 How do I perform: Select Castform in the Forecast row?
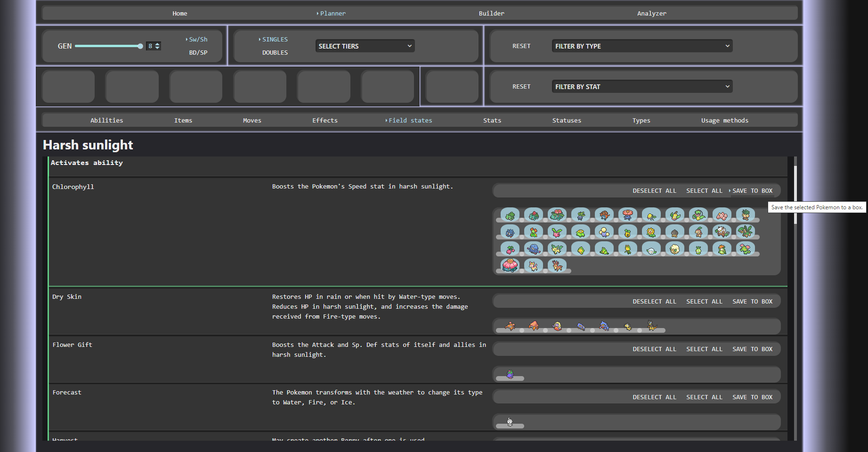(510, 422)
